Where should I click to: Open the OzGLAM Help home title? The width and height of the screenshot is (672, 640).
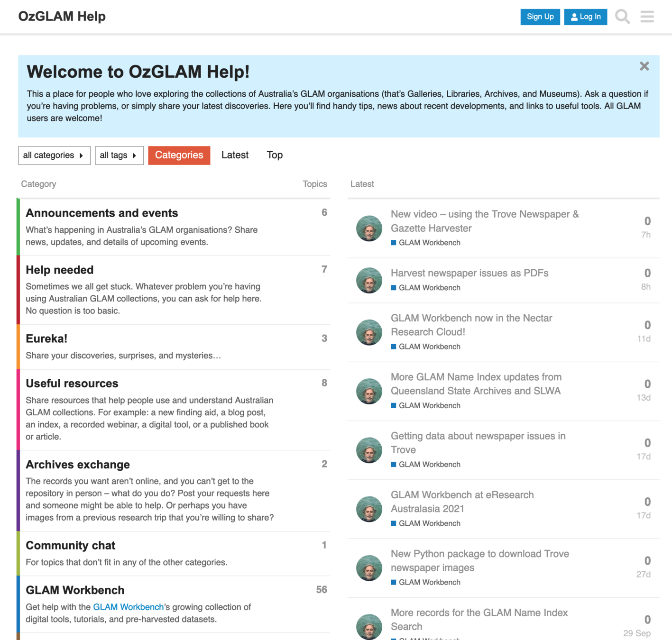tap(62, 17)
